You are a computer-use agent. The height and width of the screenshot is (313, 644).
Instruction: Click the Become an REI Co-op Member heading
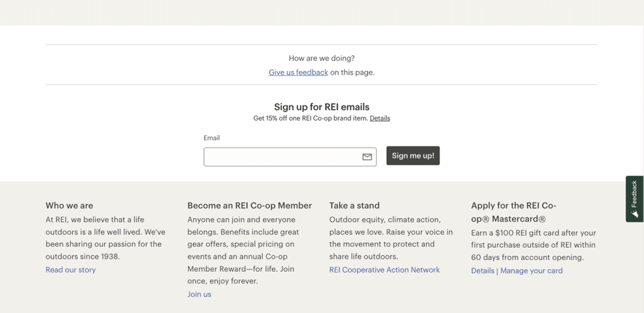coord(250,205)
